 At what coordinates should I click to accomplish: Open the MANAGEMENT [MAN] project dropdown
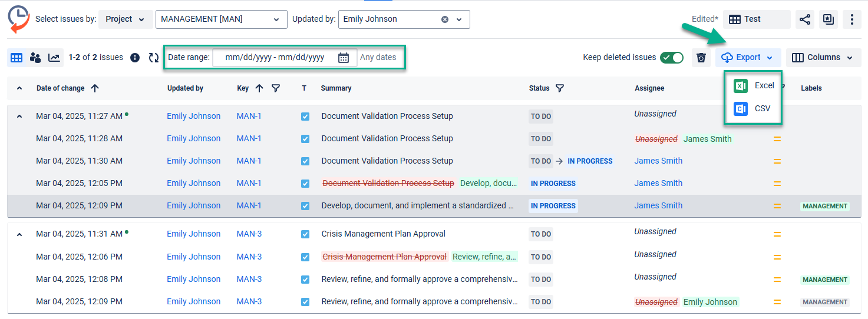coord(221,19)
